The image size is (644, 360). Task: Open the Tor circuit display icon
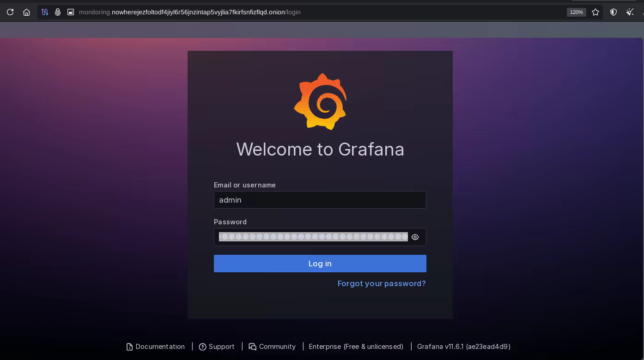point(45,12)
